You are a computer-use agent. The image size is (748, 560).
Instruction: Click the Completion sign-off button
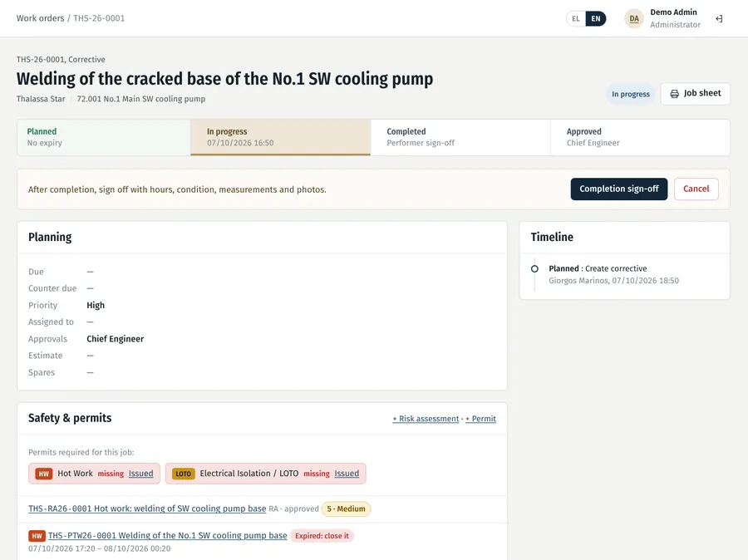[x=618, y=189]
